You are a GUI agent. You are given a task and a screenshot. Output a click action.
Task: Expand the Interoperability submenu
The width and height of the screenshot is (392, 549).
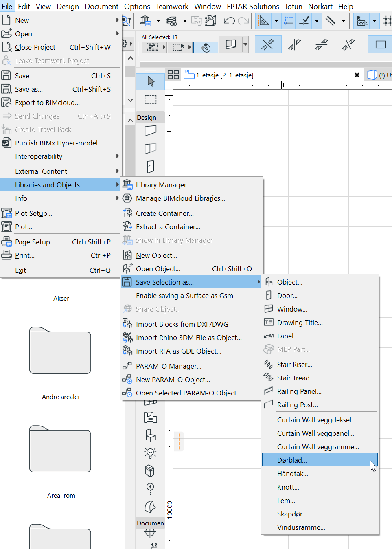[x=61, y=156]
